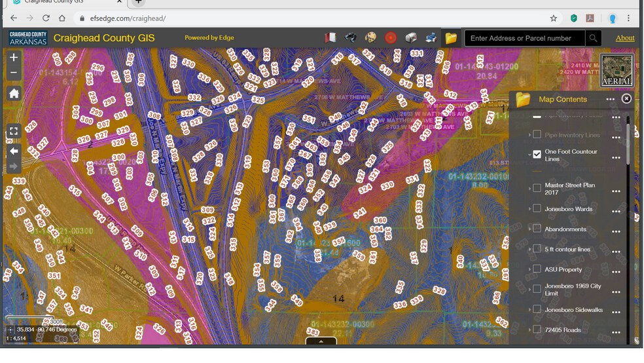Open the binoculars search tool
This screenshot has width=644, height=363.
coord(351,38)
